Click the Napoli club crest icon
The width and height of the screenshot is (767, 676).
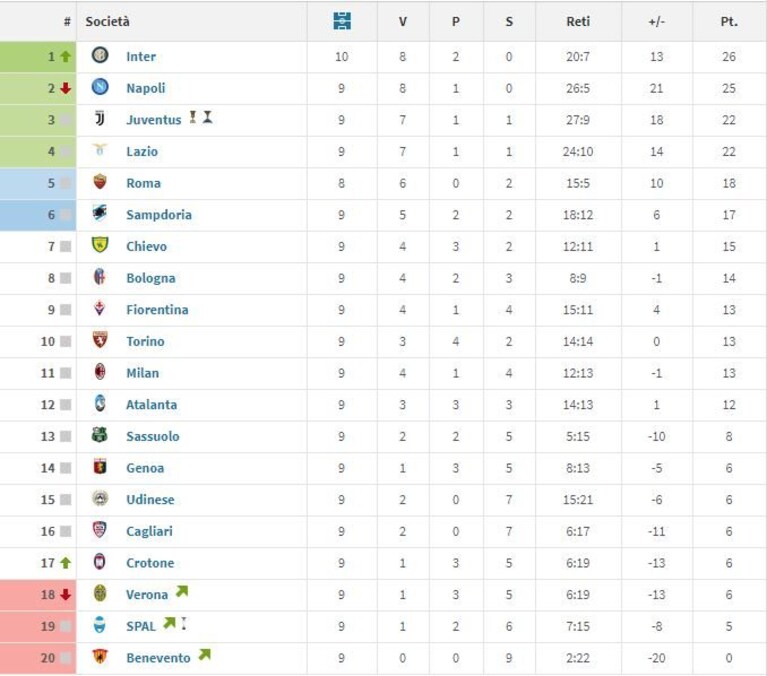100,87
